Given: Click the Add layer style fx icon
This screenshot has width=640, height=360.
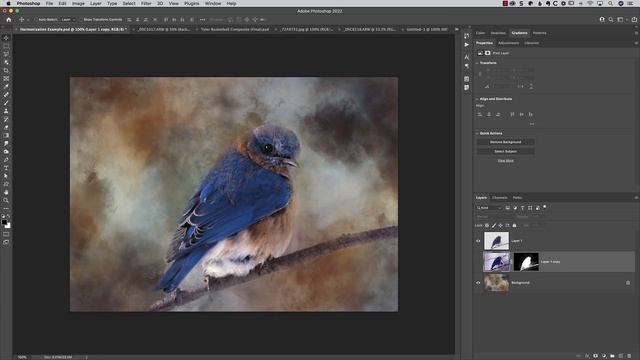Looking at the screenshot, I should pos(587,356).
